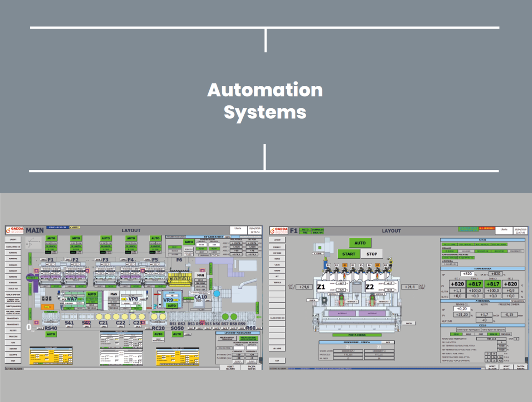Click the Gadda logo in the F1 screen
The height and width of the screenshot is (402, 532).
279,230
